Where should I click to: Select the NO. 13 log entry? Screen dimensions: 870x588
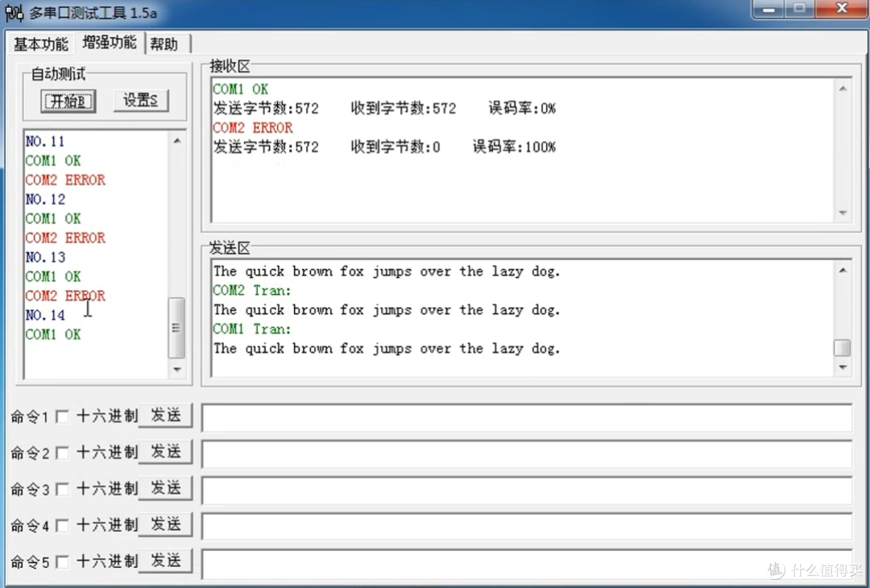[45, 258]
